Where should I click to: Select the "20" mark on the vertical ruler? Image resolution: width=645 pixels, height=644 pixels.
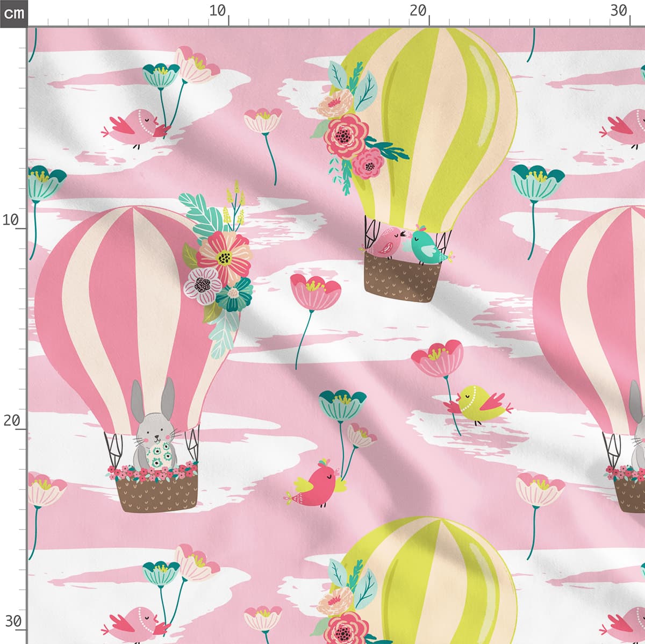tap(11, 420)
